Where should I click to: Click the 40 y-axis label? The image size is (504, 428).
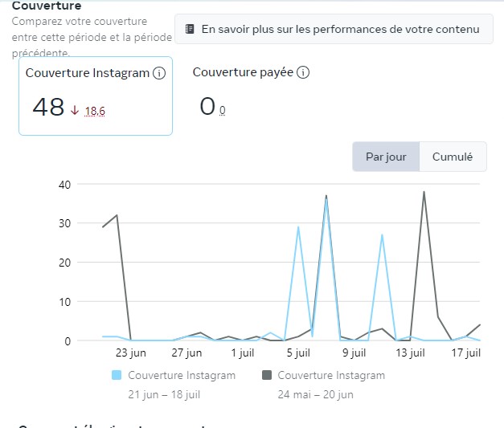click(64, 185)
